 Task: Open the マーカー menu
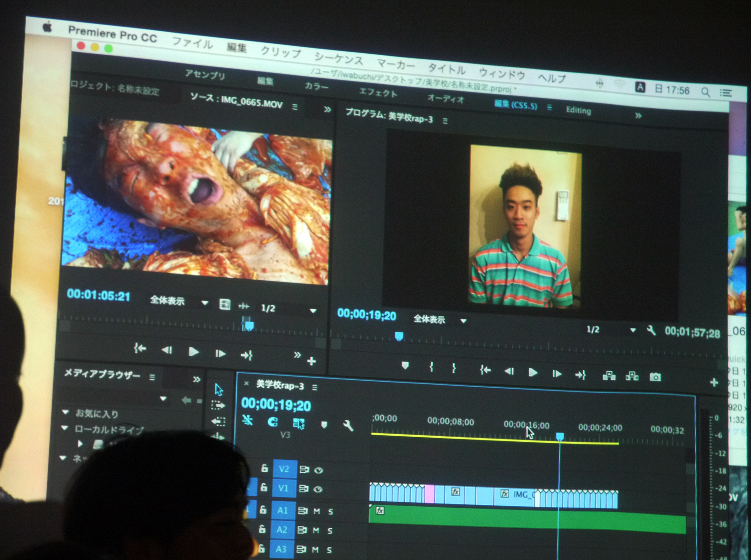point(396,64)
